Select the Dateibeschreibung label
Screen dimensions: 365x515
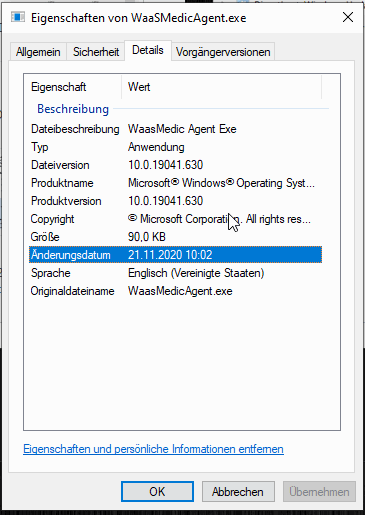[x=75, y=129]
